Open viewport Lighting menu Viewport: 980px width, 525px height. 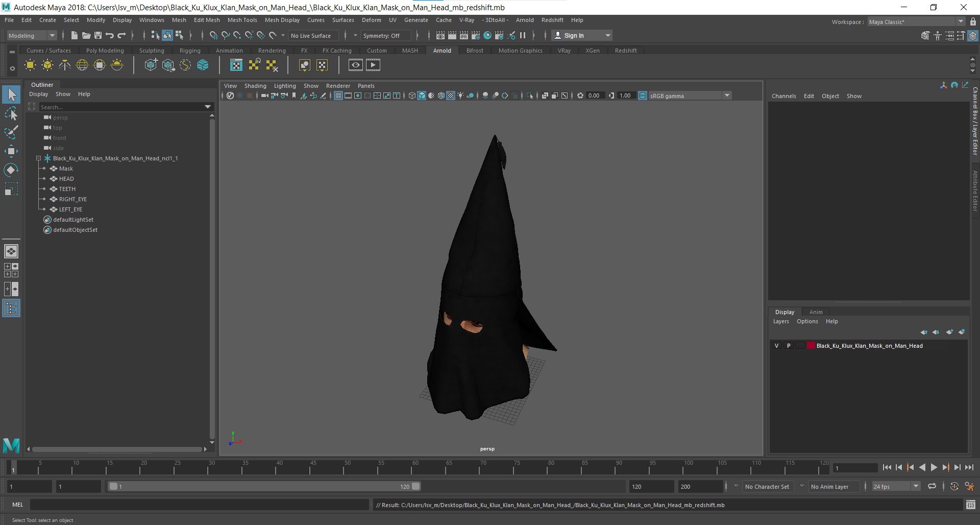pyautogui.click(x=284, y=86)
